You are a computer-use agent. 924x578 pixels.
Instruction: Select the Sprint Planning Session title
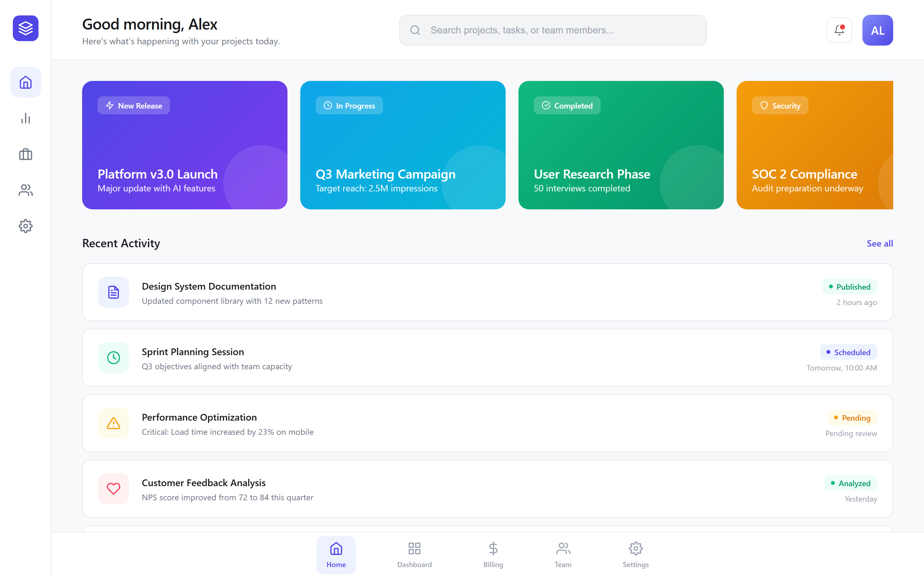coord(193,352)
